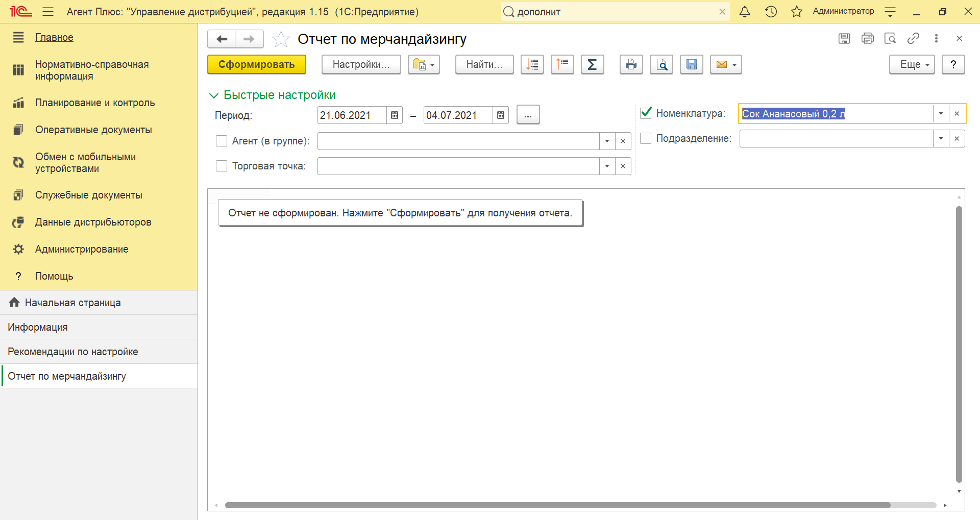Open Подразделение dropdown arrow
The image size is (980, 520).
(941, 139)
